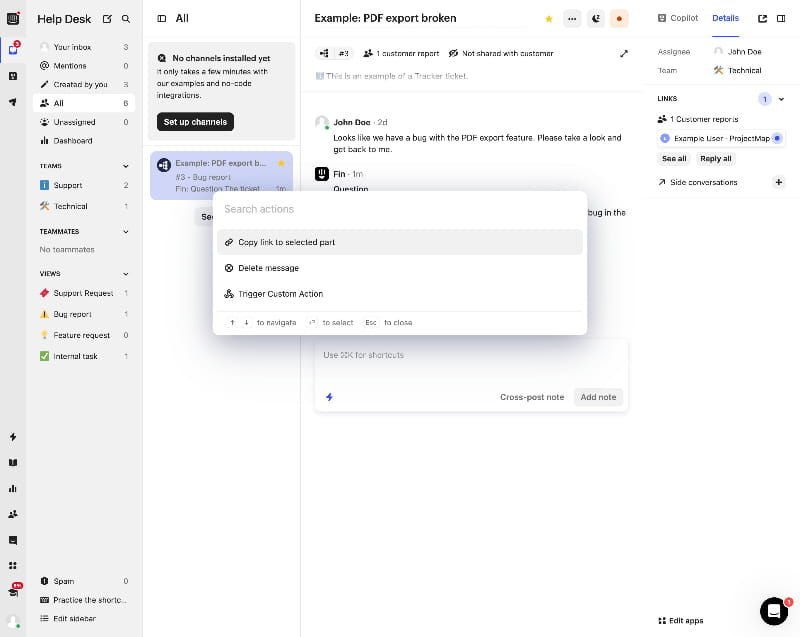This screenshot has height=637, width=800.
Task: Snooze the ticket with the moon icon
Action: [x=595, y=19]
